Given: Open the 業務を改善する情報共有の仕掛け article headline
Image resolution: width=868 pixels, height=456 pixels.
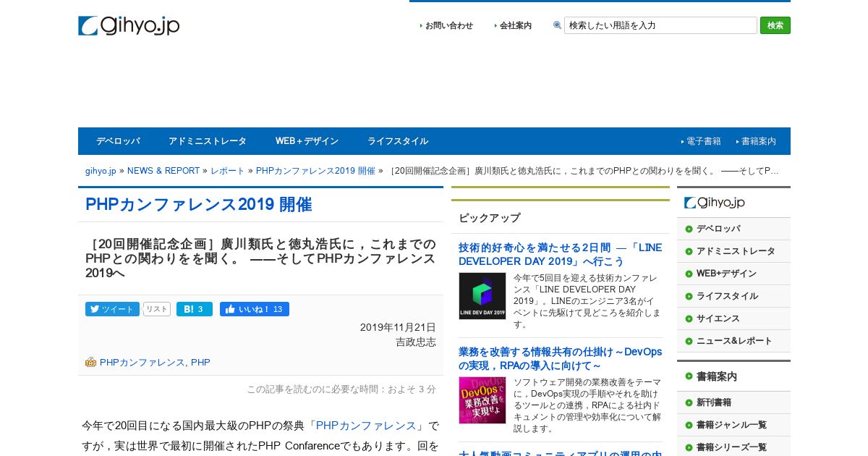Looking at the screenshot, I should [x=560, y=358].
